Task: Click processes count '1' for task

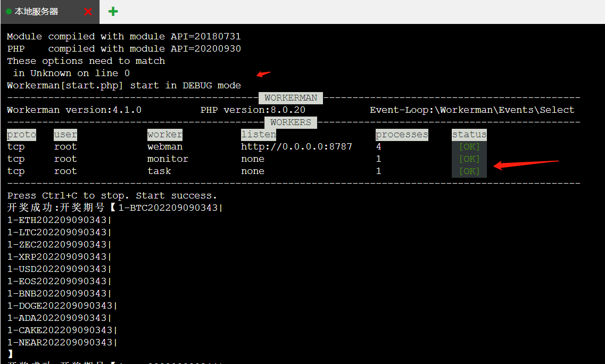Action: click(x=378, y=171)
